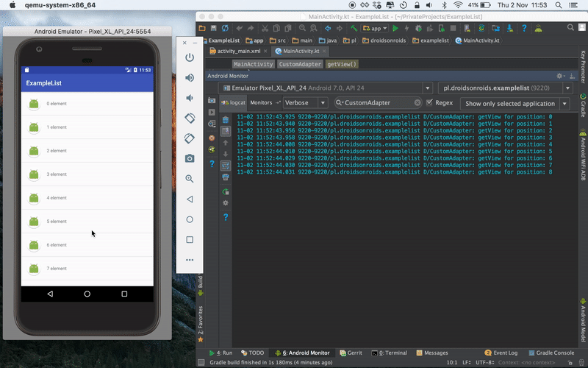Click the Make Project hammer icon

[x=354, y=28]
